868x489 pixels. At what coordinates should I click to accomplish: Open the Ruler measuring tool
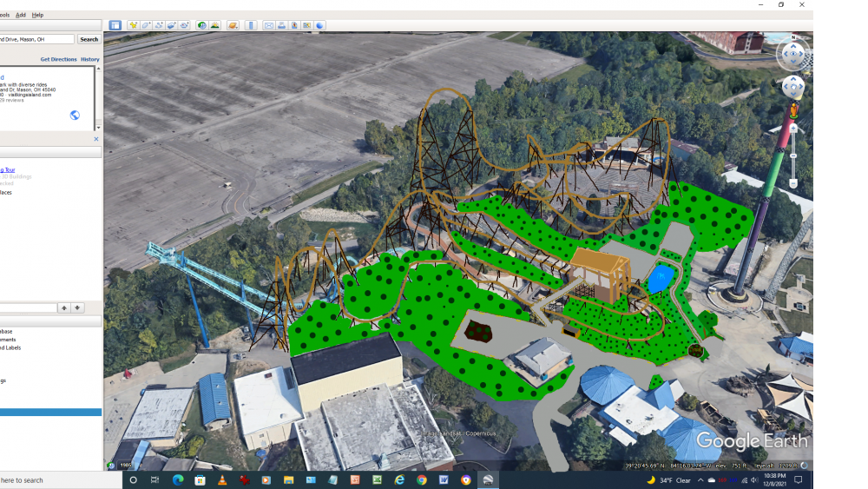[252, 25]
